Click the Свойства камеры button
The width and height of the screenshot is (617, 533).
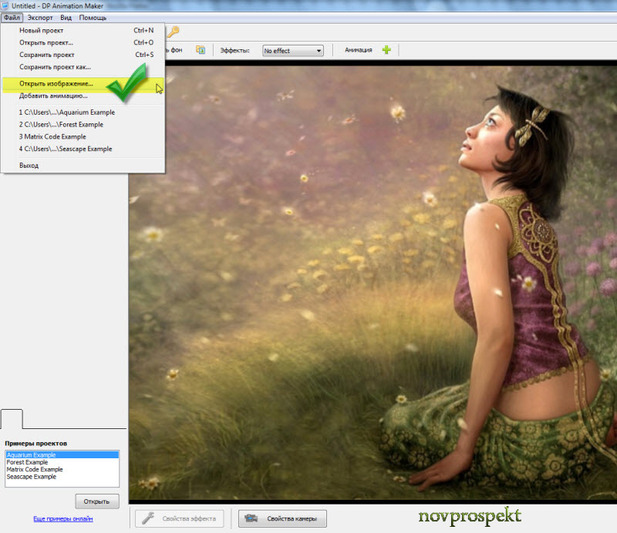[282, 519]
